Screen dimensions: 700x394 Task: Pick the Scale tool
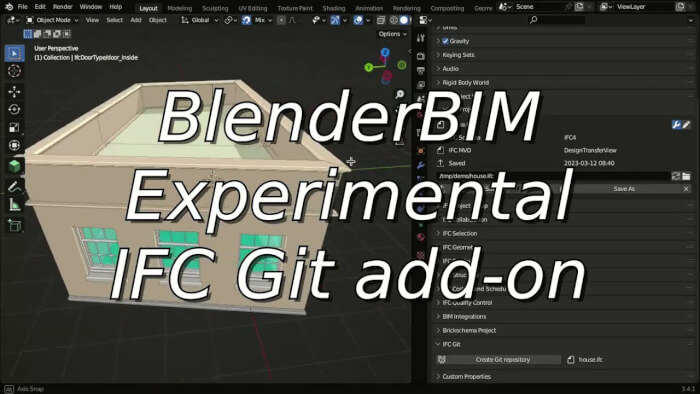click(14, 128)
